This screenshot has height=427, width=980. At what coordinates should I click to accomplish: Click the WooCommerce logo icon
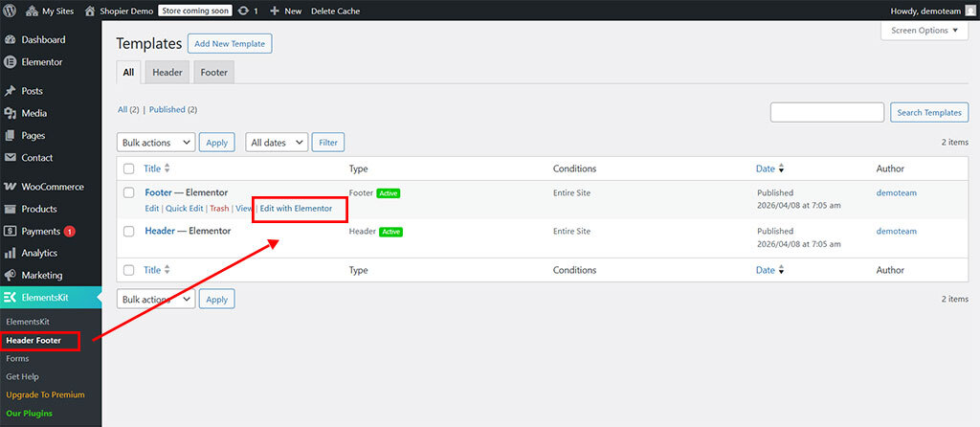click(x=10, y=187)
